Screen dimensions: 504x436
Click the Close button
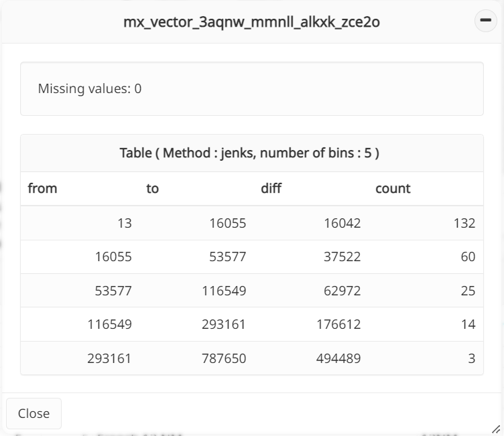[34, 413]
